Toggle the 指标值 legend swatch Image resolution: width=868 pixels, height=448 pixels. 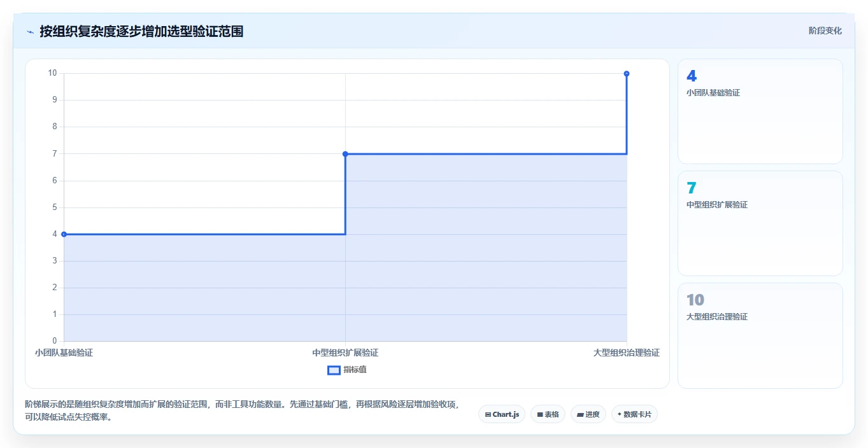pos(334,370)
